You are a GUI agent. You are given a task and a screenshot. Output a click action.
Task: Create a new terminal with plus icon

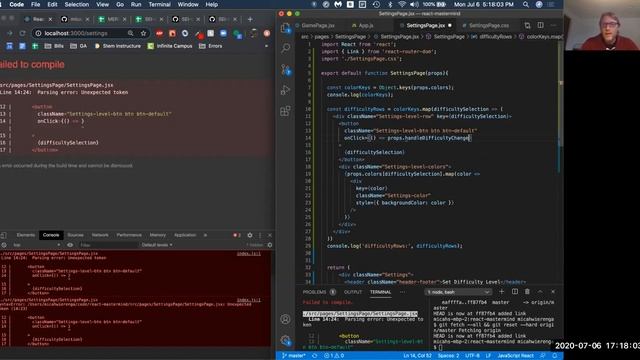point(502,292)
